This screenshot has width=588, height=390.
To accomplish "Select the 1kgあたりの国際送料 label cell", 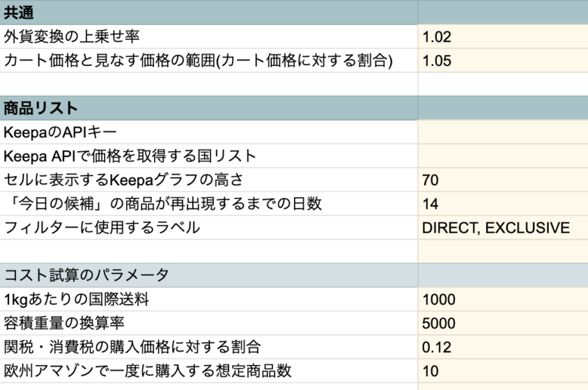I will [x=208, y=299].
